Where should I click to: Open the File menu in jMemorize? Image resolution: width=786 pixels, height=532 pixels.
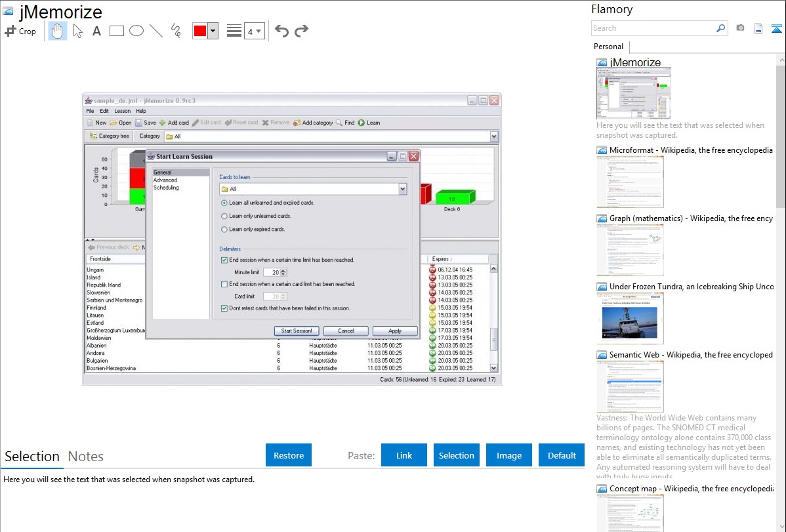point(91,111)
